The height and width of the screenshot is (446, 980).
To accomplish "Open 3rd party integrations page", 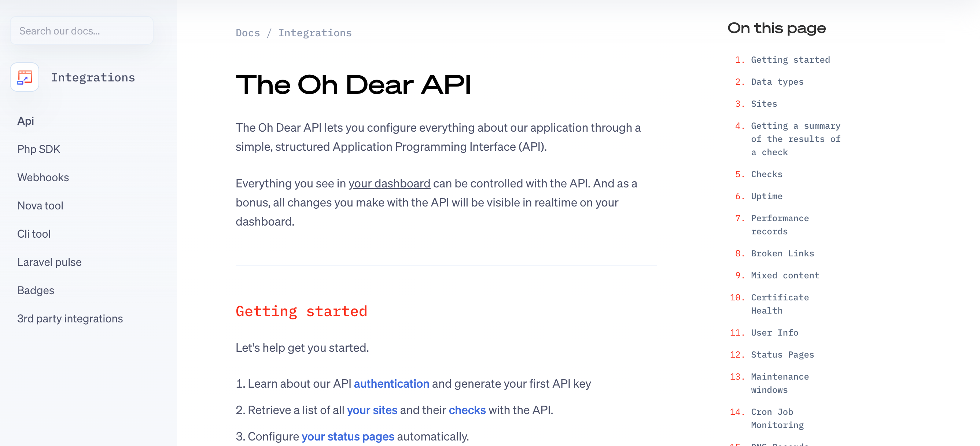I will pyautogui.click(x=70, y=318).
